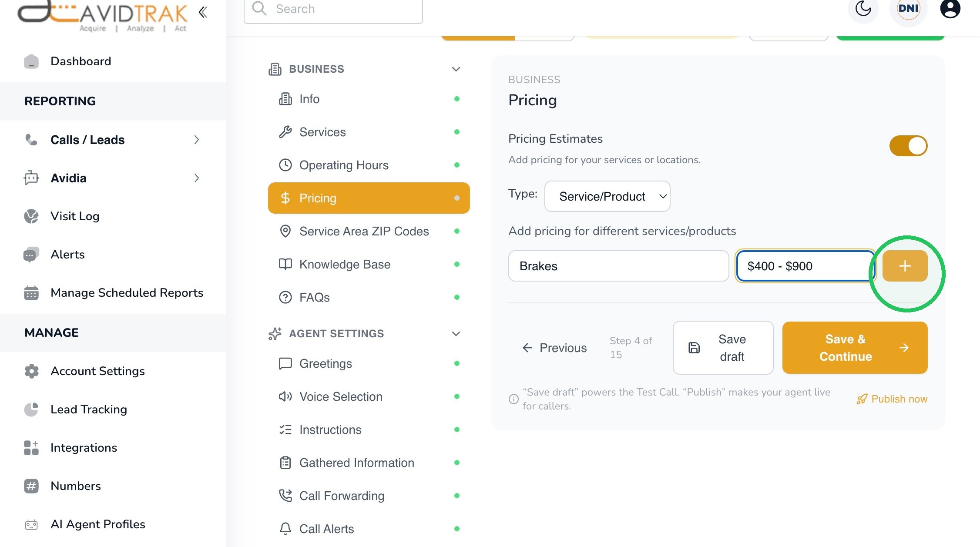Click the plus button to add pricing
Screen dimensions: 980x547
coord(905,266)
